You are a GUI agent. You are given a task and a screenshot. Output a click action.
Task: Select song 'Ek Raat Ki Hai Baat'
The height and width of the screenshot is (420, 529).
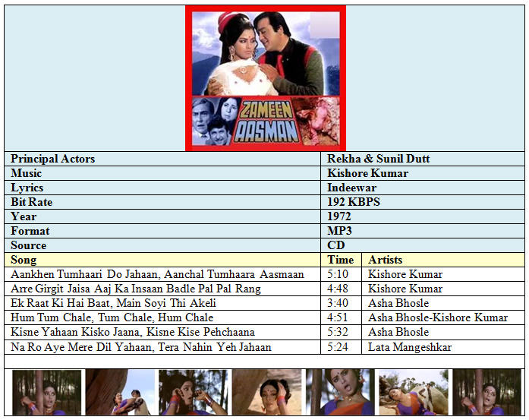(x=113, y=303)
